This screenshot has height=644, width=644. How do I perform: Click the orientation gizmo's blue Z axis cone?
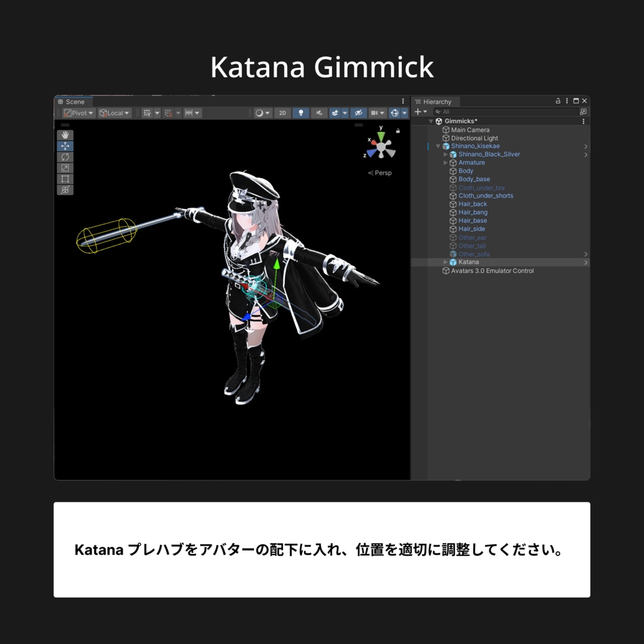(x=372, y=153)
